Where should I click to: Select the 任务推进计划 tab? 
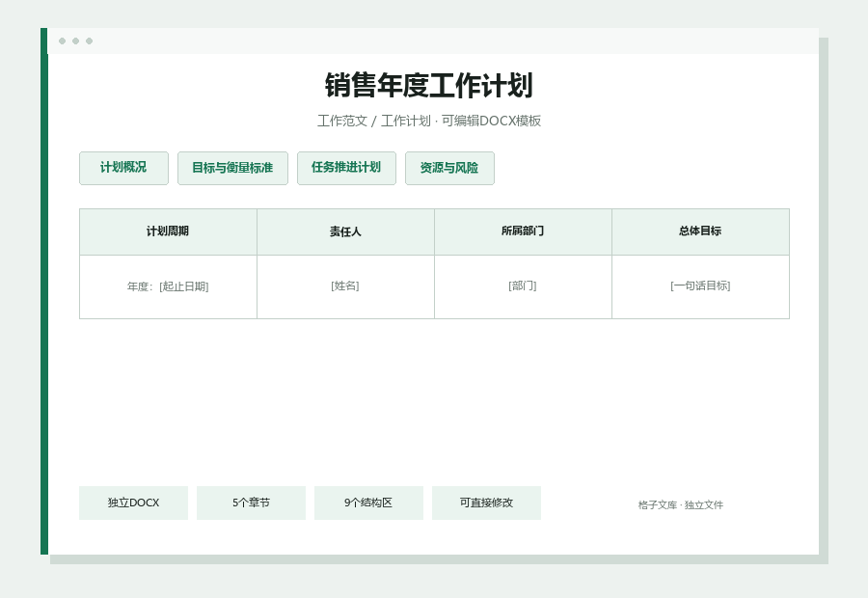click(x=346, y=168)
